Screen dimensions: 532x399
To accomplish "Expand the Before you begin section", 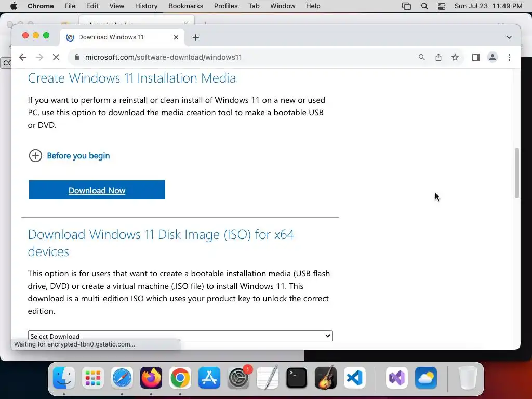I will (35, 156).
